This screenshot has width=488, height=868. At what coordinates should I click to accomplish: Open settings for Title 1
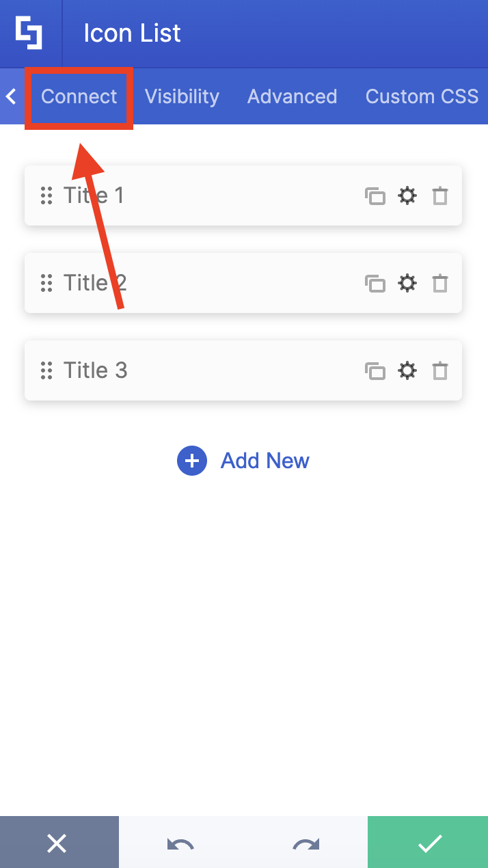click(x=407, y=195)
